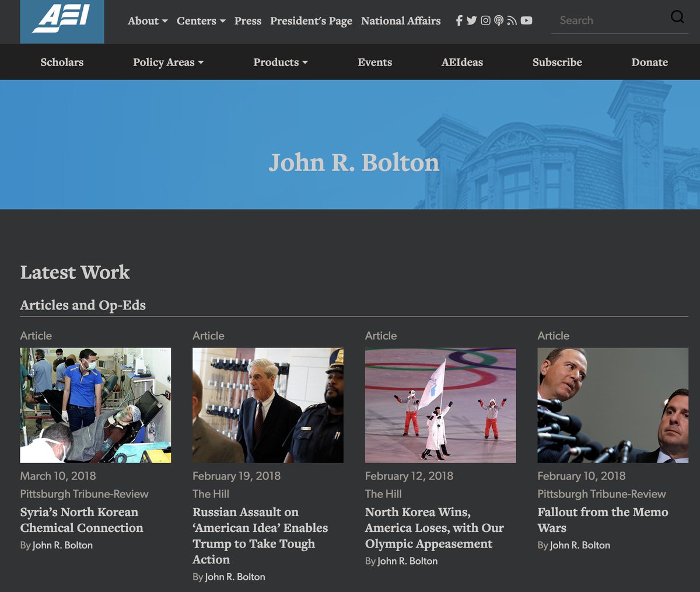Go to AEIdeas blog
The height and width of the screenshot is (592, 700).
(x=462, y=62)
